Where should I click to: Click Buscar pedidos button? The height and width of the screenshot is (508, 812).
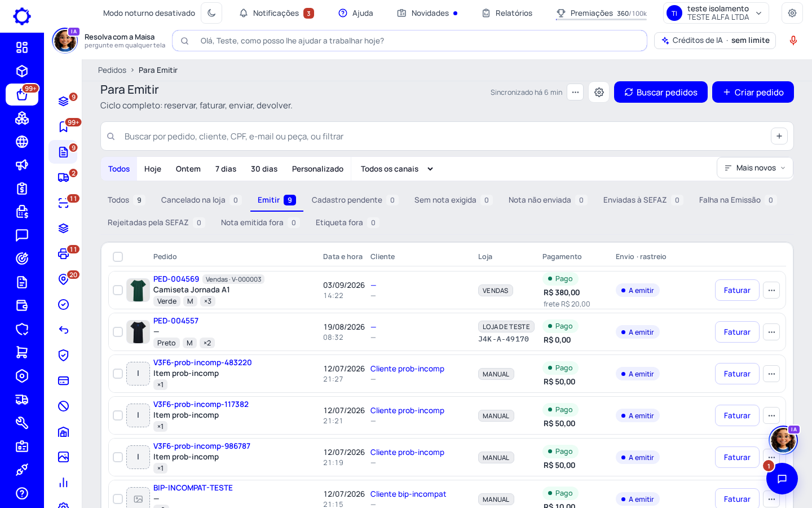click(x=660, y=92)
